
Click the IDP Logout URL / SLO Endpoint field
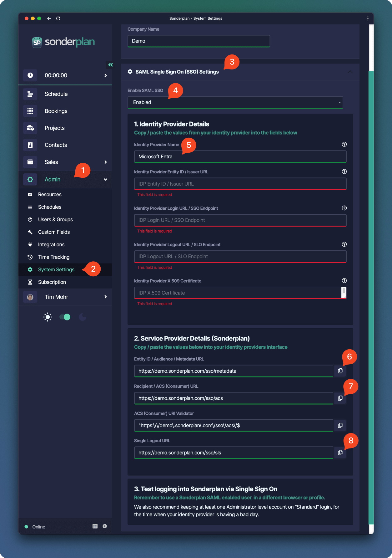point(240,257)
